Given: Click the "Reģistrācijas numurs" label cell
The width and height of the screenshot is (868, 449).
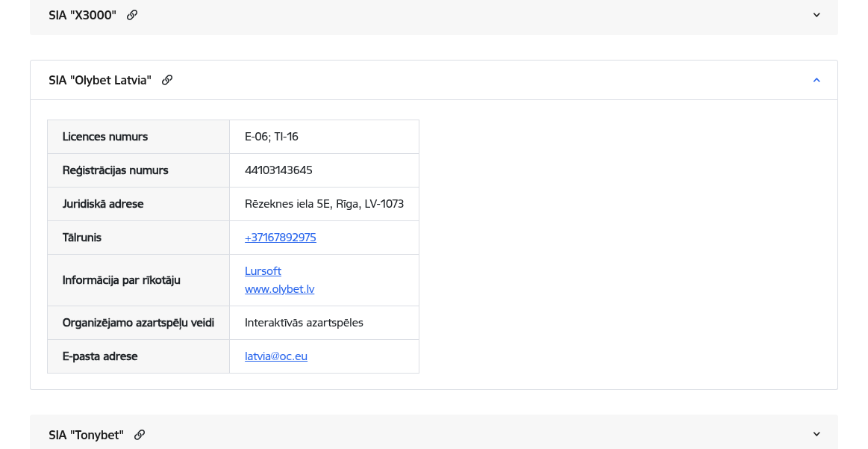Looking at the screenshot, I should (138, 170).
